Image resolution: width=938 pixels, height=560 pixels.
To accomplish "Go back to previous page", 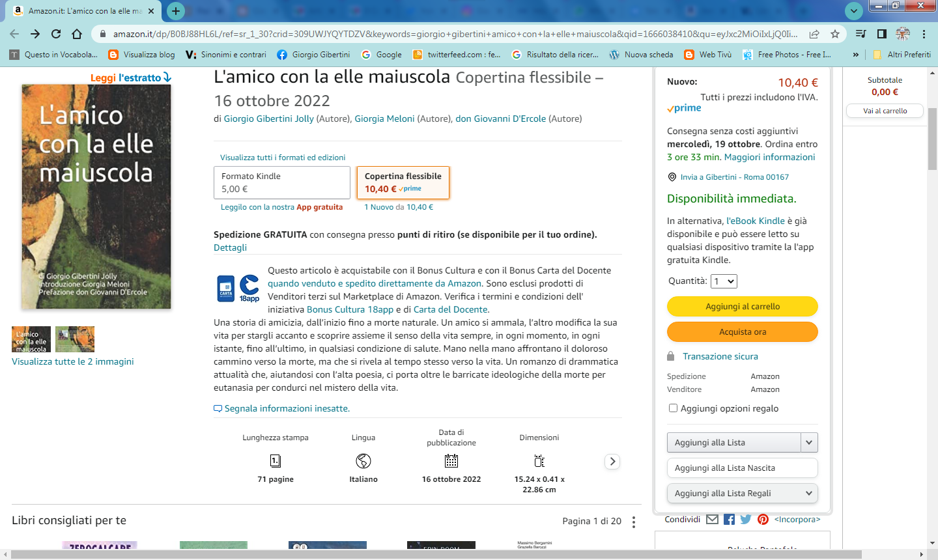I will pyautogui.click(x=14, y=34).
